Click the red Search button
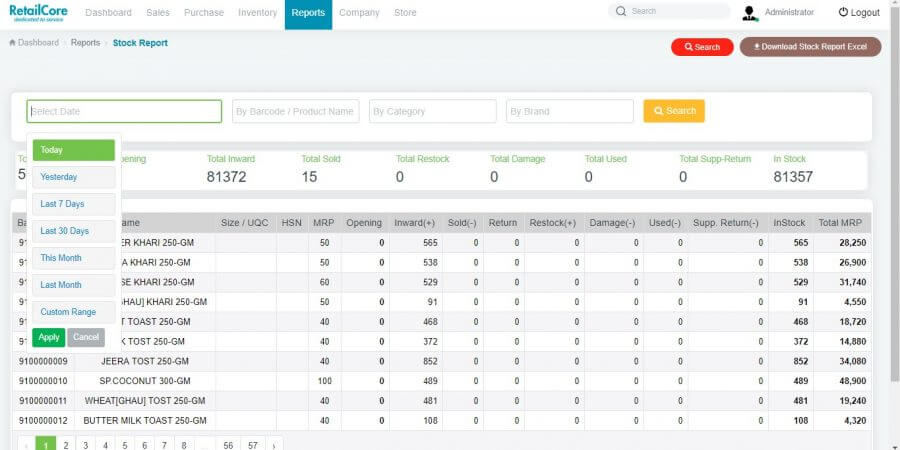The width and height of the screenshot is (900, 450). (x=702, y=47)
